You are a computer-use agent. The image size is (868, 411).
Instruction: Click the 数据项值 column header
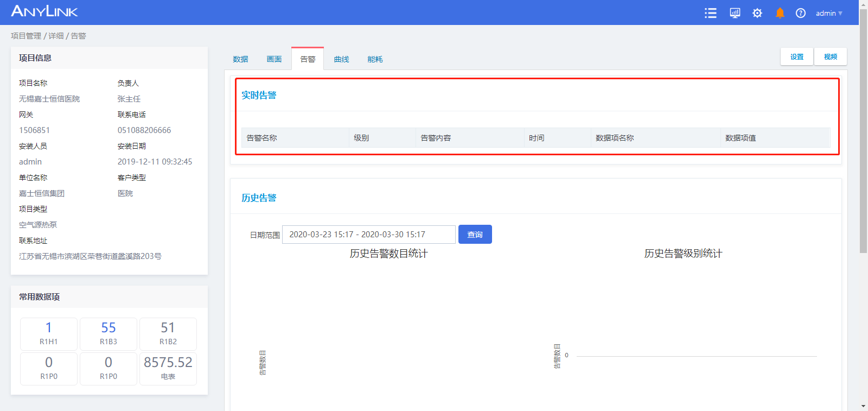[776, 138]
